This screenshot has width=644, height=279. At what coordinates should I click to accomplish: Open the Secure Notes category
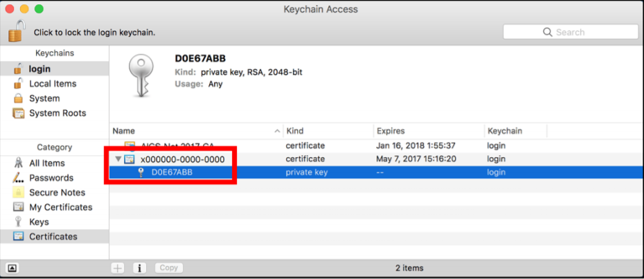point(57,192)
